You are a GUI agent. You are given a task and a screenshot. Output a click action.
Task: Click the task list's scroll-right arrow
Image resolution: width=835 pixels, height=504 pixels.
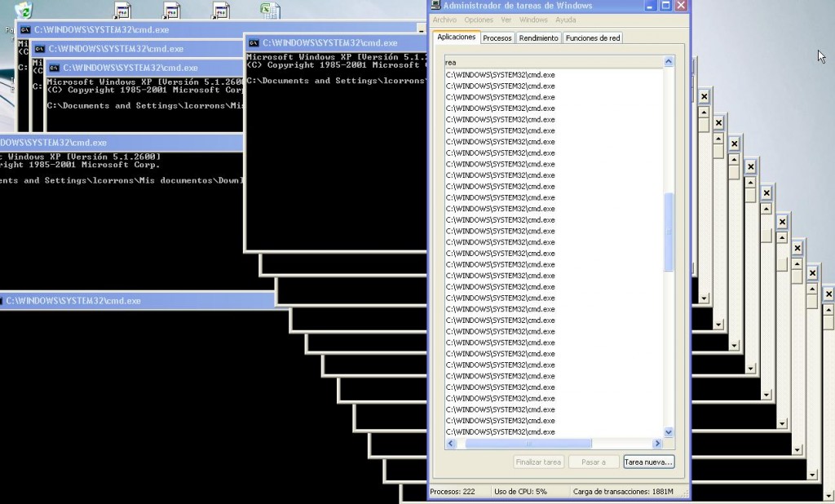(658, 444)
